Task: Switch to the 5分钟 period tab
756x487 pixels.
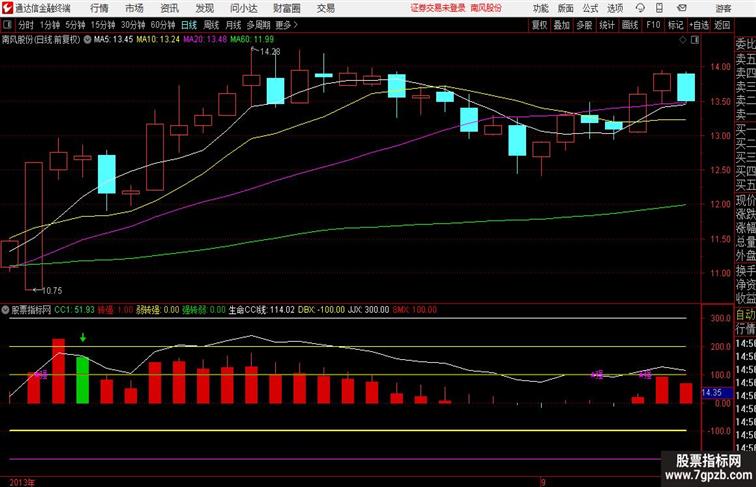Action: [x=75, y=25]
